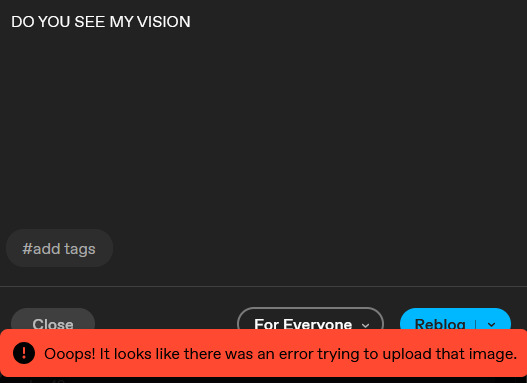This screenshot has width=527, height=383.
Task: Click the divider inside the Reblog button
Action: pos(476,324)
